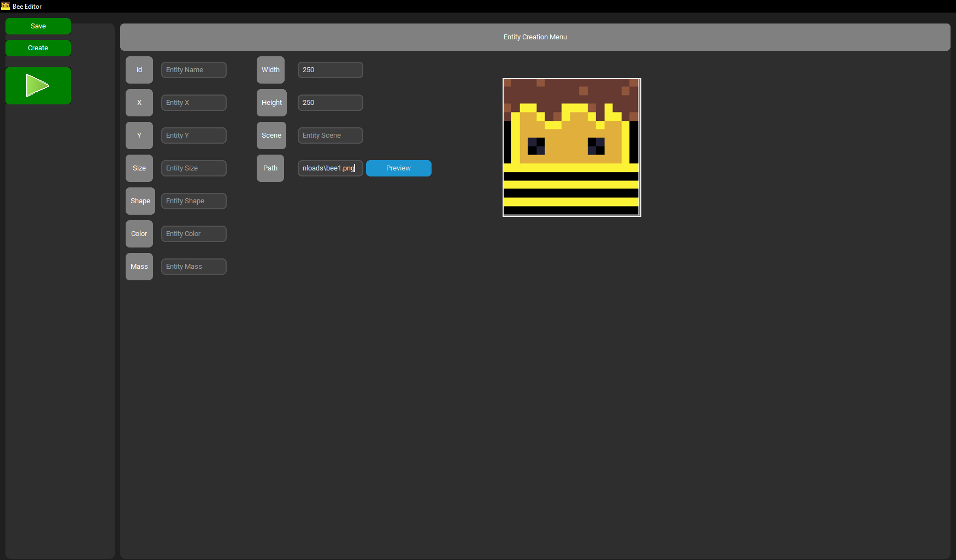This screenshot has width=956, height=560.
Task: Focus the Entity Shape input field
Action: click(194, 201)
